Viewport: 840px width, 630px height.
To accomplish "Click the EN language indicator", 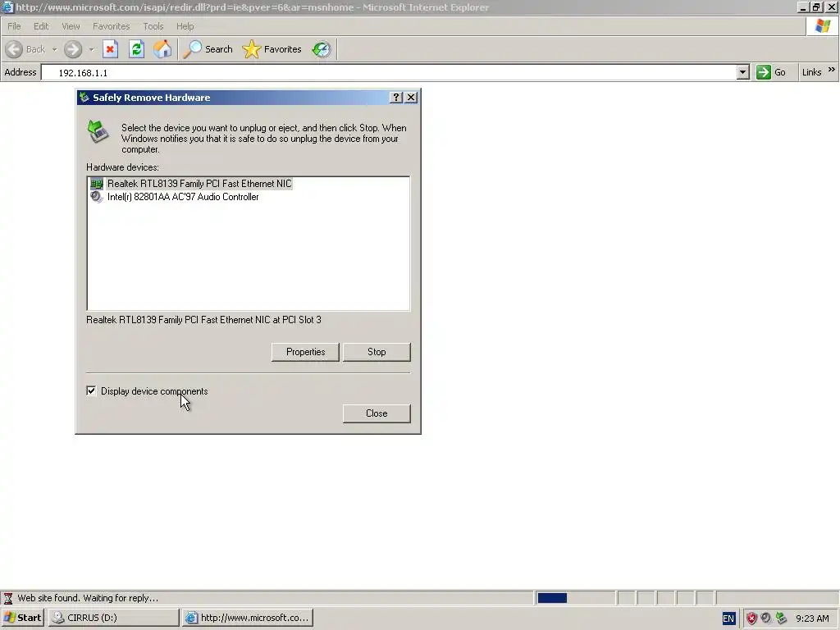I will (728, 619).
